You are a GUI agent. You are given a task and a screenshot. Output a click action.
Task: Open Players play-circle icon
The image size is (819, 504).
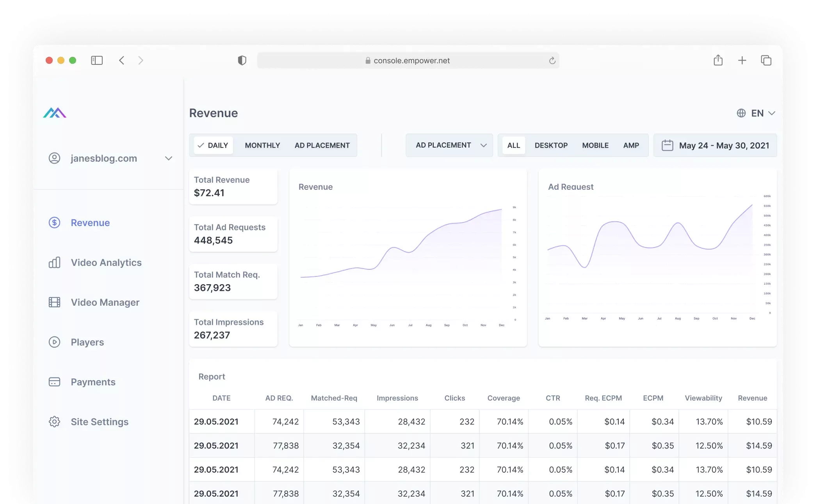tap(54, 342)
